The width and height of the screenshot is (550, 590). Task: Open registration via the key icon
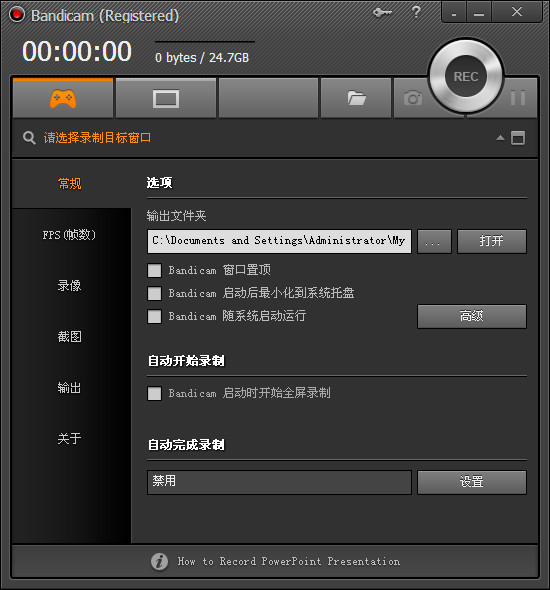click(382, 12)
